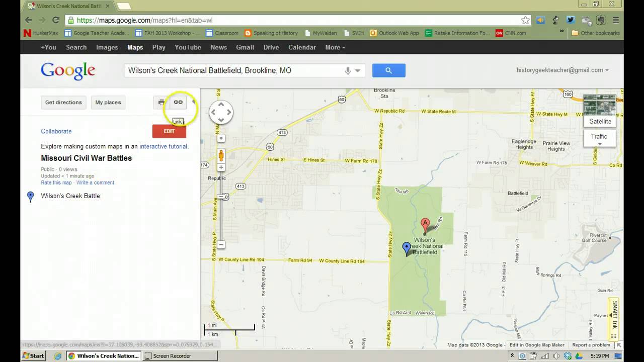
Task: Open +You in Google bar
Action: tap(48, 47)
